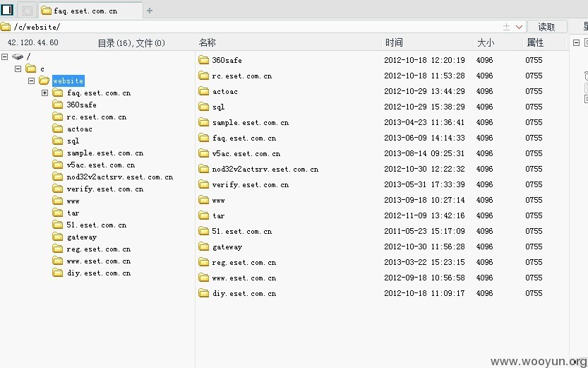This screenshot has height=368, width=588.
Task: Click the sidebar panel icon in the tab bar
Action: (7, 10)
